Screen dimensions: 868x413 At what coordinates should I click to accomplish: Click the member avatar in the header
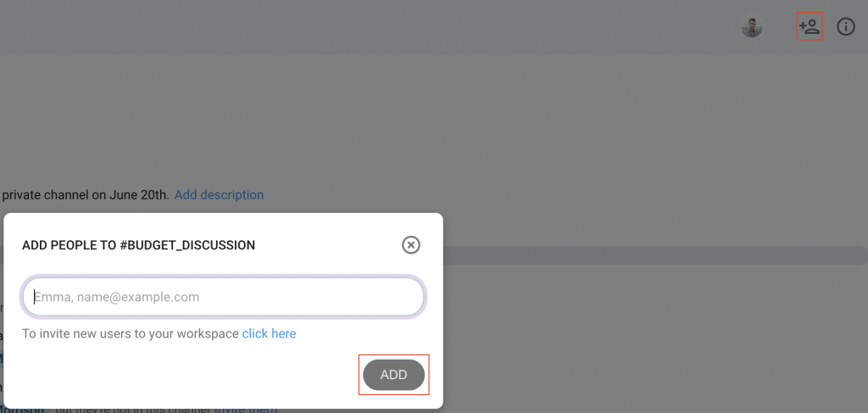[x=752, y=26]
